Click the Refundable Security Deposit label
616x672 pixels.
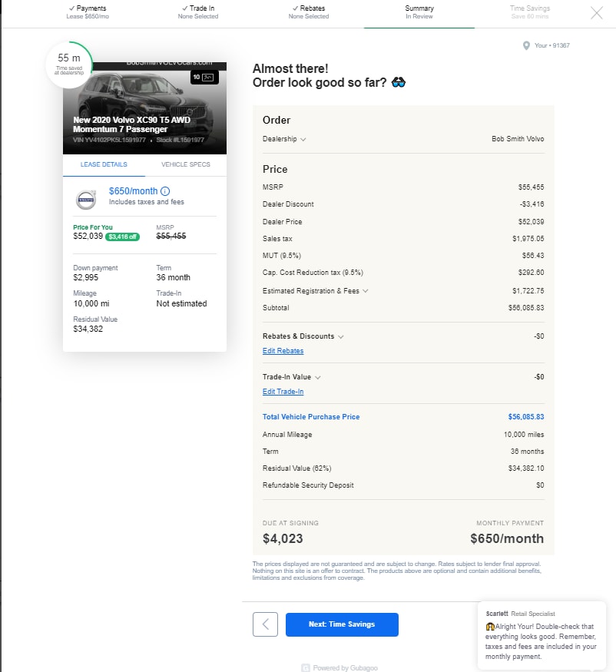pos(308,485)
